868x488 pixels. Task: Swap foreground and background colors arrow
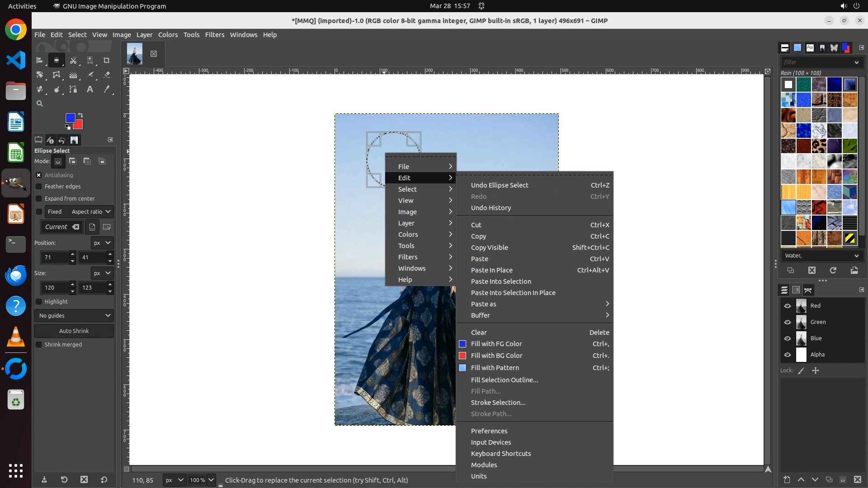80,115
